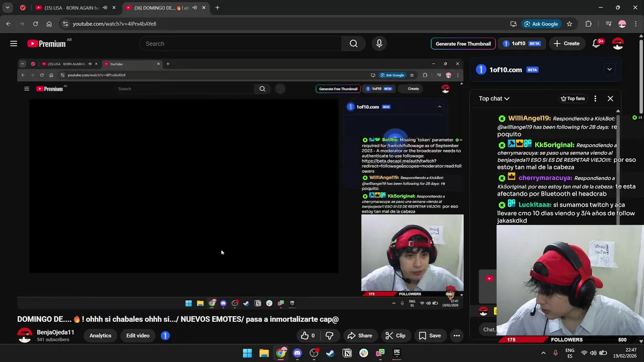
Task: Click Edit video button
Action: click(138, 335)
